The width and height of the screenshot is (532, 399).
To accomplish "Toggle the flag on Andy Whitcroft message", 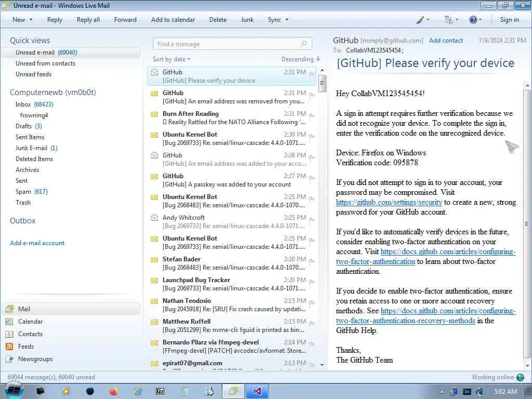I will click(312, 220).
